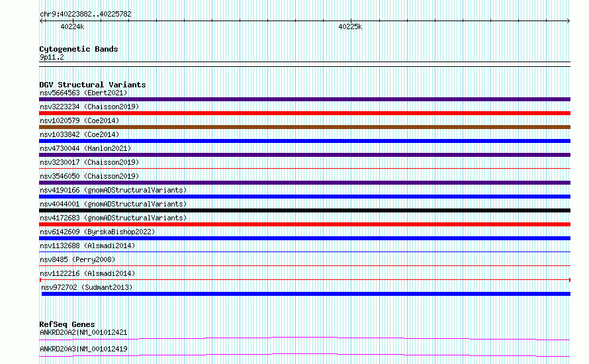Click the red bar of nsv4172683
This screenshot has height=364, width=589.
(x=304, y=224)
